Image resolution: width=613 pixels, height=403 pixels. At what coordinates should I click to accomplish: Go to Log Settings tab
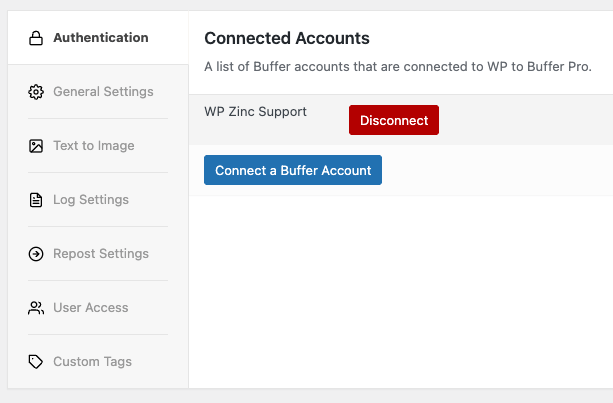[98, 199]
